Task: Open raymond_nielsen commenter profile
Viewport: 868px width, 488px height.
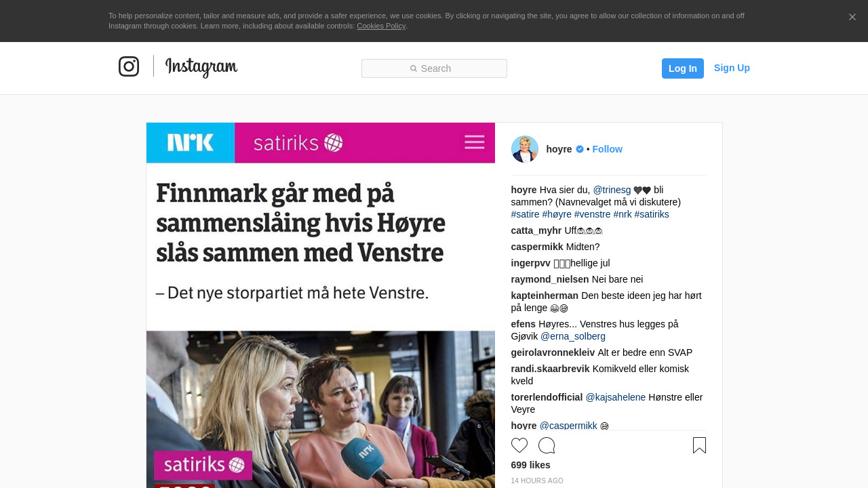Action: pyautogui.click(x=550, y=279)
